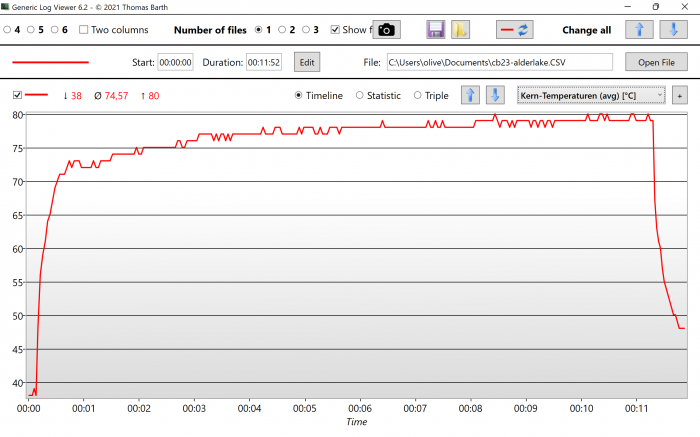This screenshot has height=437, width=700.
Task: Click the Open File button
Action: coord(656,62)
